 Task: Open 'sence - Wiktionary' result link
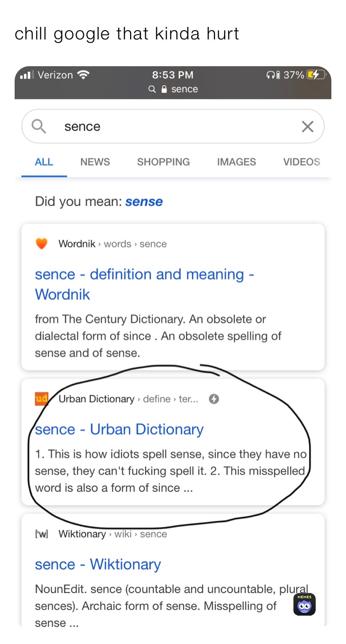pos(98,564)
